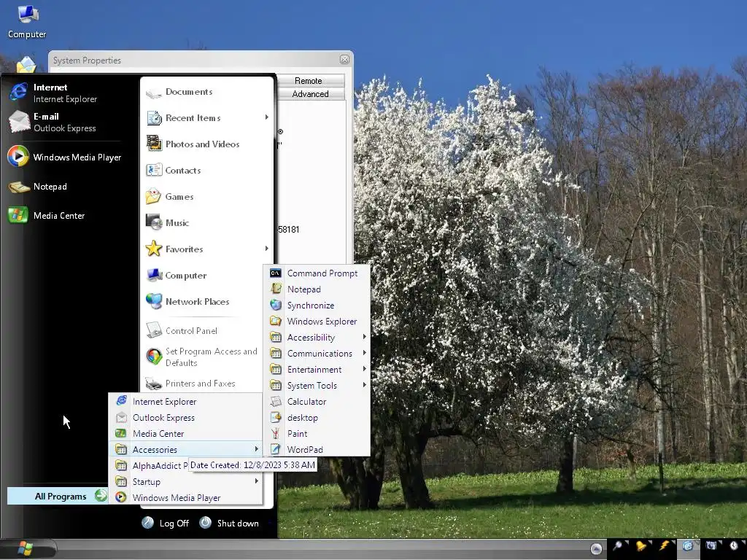Click the Windows Start button
Screen dimensions: 747x560
25,548
